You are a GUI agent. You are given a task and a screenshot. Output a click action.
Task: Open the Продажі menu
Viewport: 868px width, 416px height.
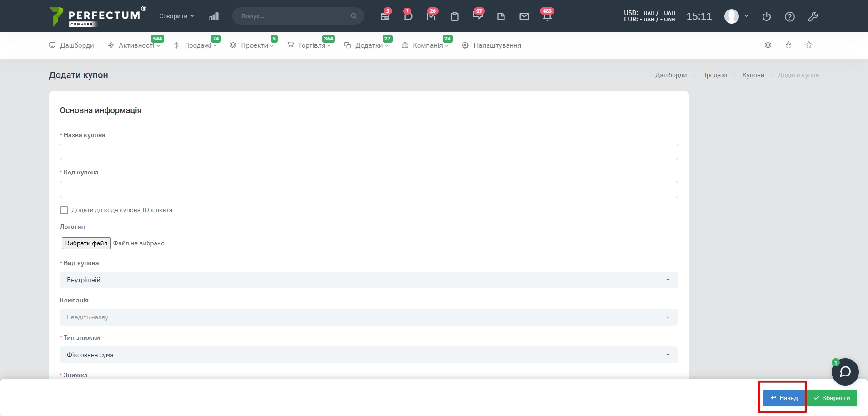(x=196, y=45)
